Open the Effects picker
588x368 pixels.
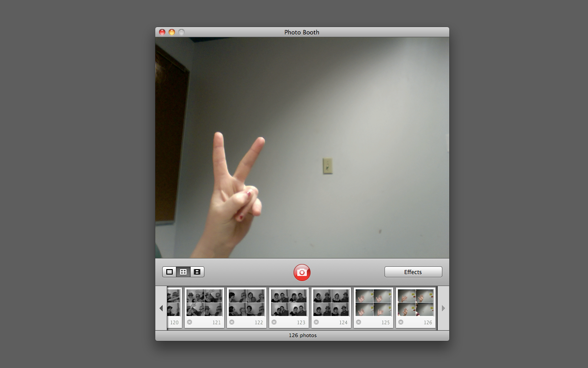point(413,271)
